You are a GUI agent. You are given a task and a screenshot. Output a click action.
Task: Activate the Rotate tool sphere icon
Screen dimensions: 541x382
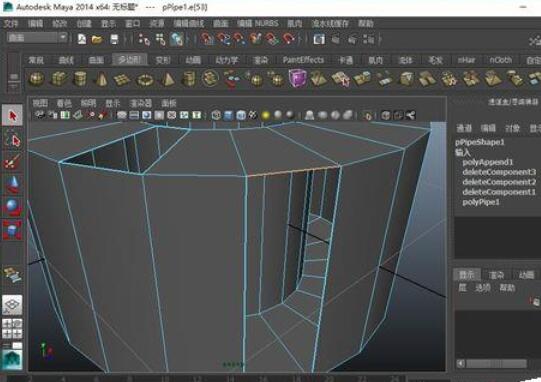click(12, 207)
